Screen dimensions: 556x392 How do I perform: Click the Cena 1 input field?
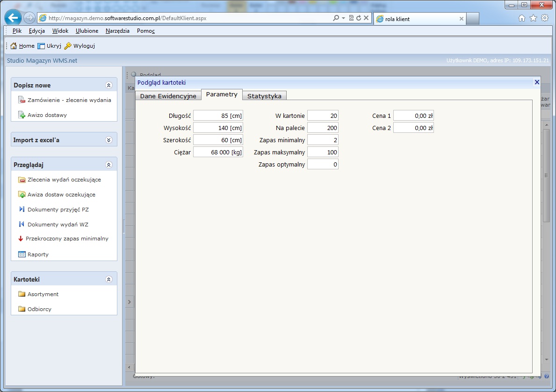pos(413,116)
